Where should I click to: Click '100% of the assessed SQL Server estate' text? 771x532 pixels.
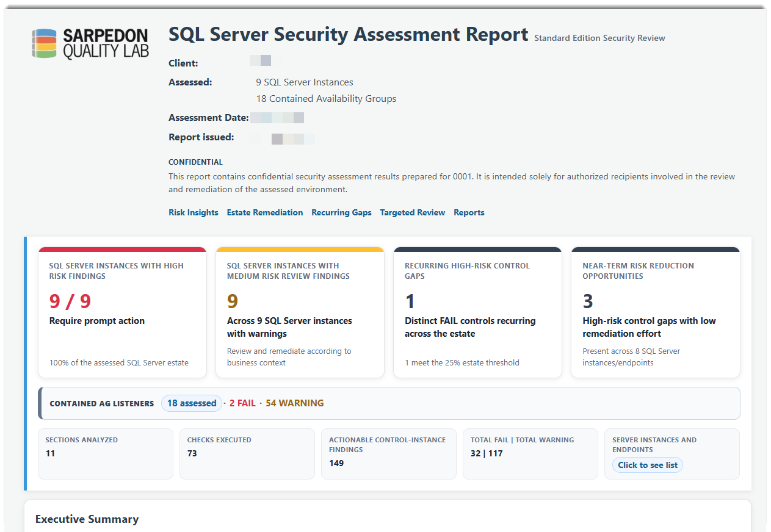click(x=119, y=362)
